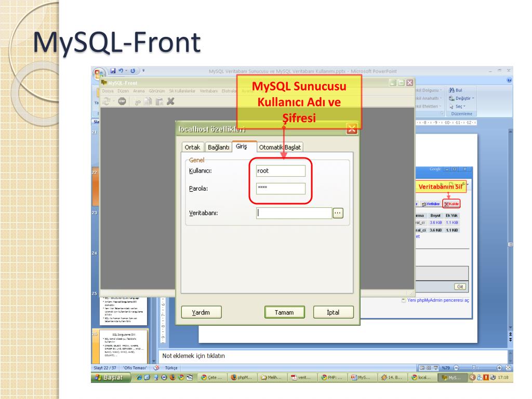Close the localhost özellikleri dialog

(x=352, y=129)
